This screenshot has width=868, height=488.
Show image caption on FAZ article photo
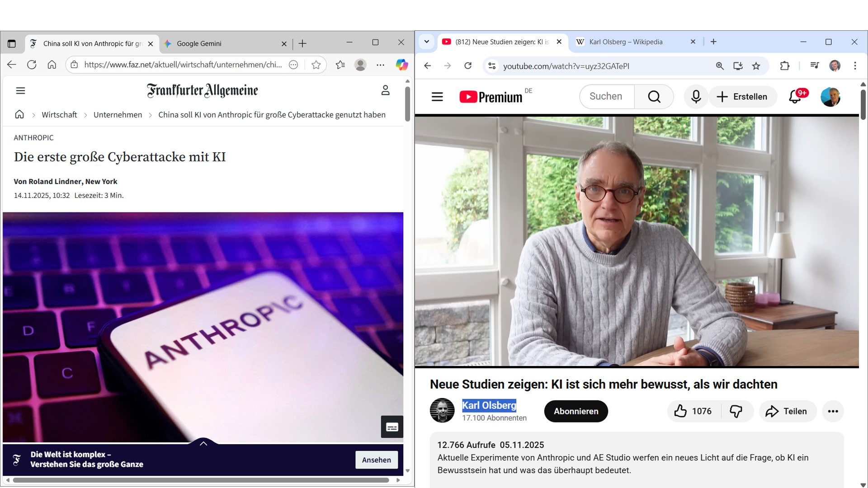[x=392, y=427]
